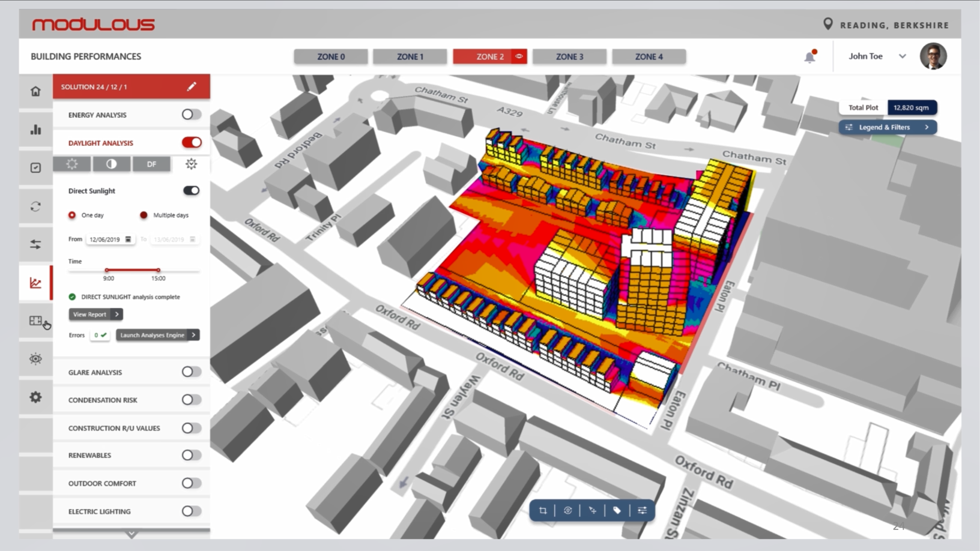Click the 15:00 time slider handle
This screenshot has width=980, height=551.
click(x=158, y=270)
